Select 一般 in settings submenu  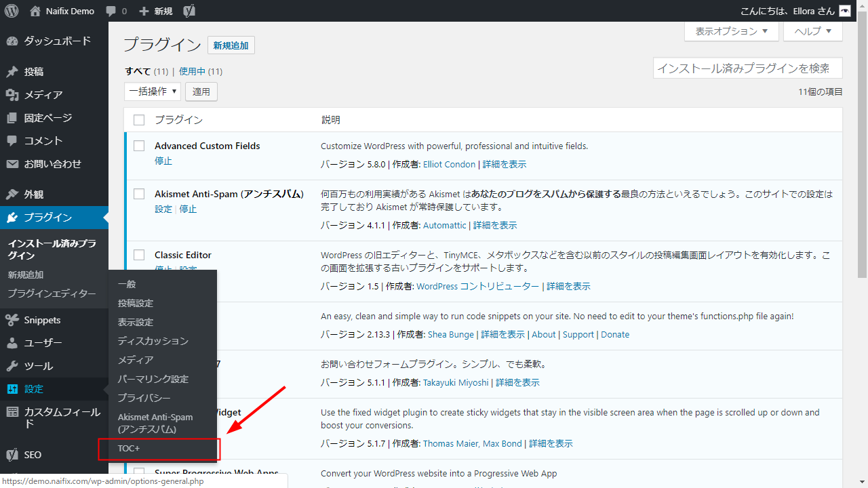click(127, 284)
